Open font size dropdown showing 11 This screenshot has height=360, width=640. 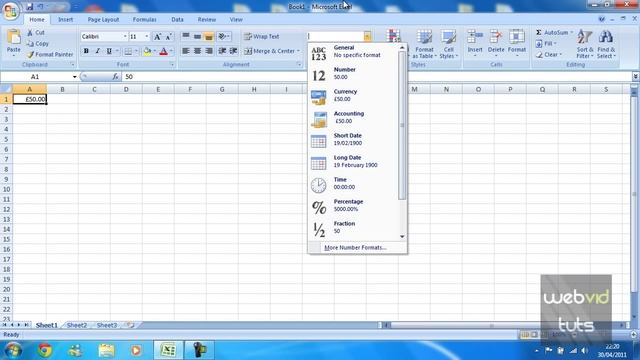(147, 37)
